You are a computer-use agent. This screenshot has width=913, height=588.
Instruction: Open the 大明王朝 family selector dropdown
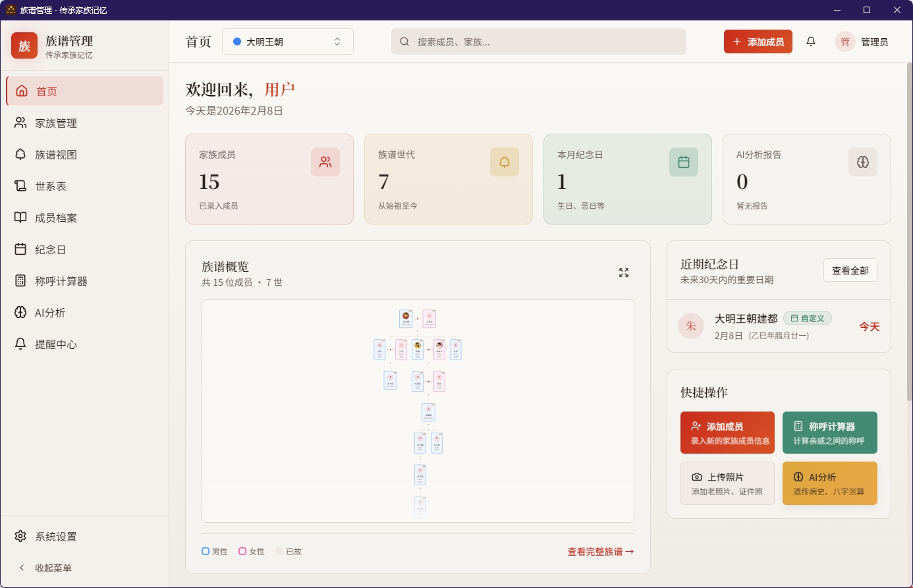tap(288, 41)
